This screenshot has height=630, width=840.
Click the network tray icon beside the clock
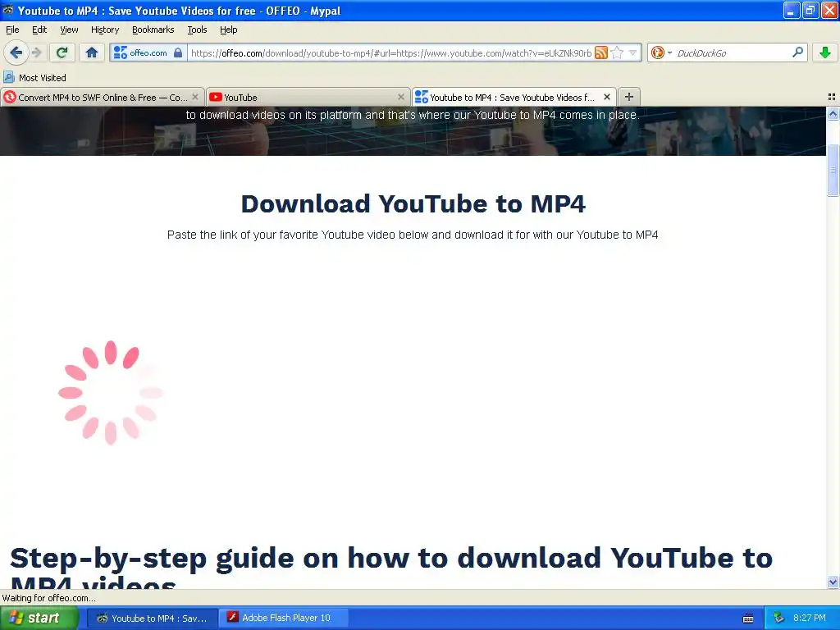click(778, 619)
